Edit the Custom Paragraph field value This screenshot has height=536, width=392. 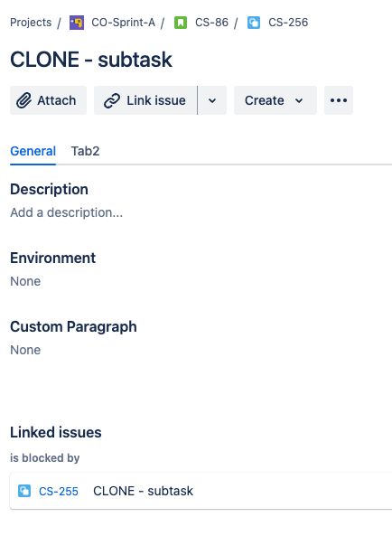pos(25,350)
